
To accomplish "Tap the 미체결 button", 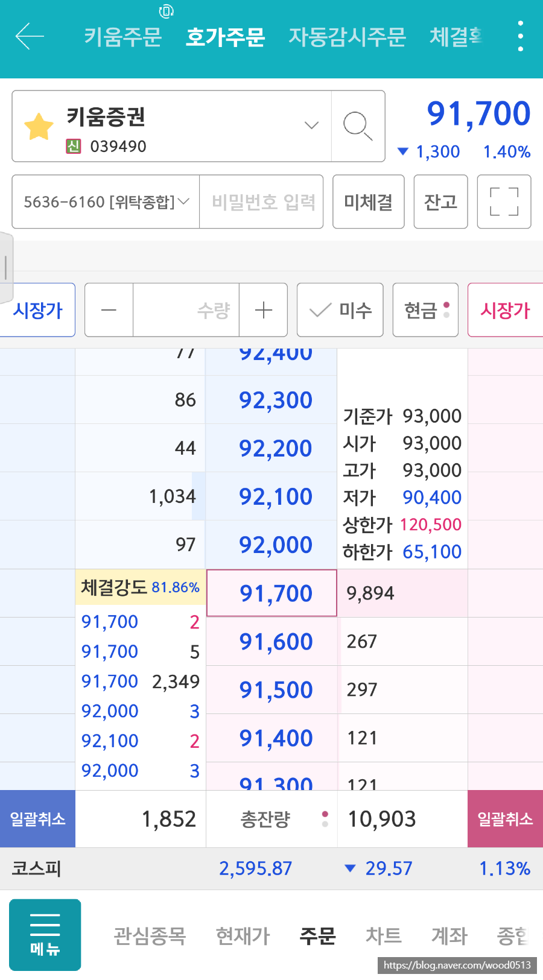I will tap(369, 201).
